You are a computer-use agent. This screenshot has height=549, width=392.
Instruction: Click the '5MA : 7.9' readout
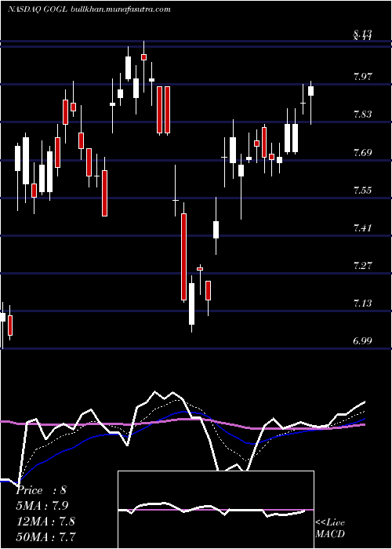coord(42,506)
